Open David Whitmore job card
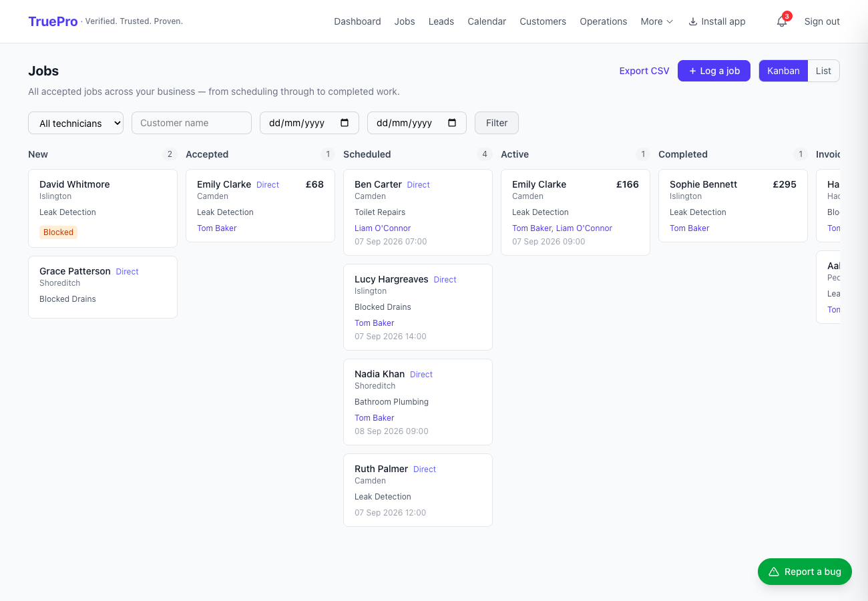This screenshot has height=601, width=868. pyautogui.click(x=103, y=208)
